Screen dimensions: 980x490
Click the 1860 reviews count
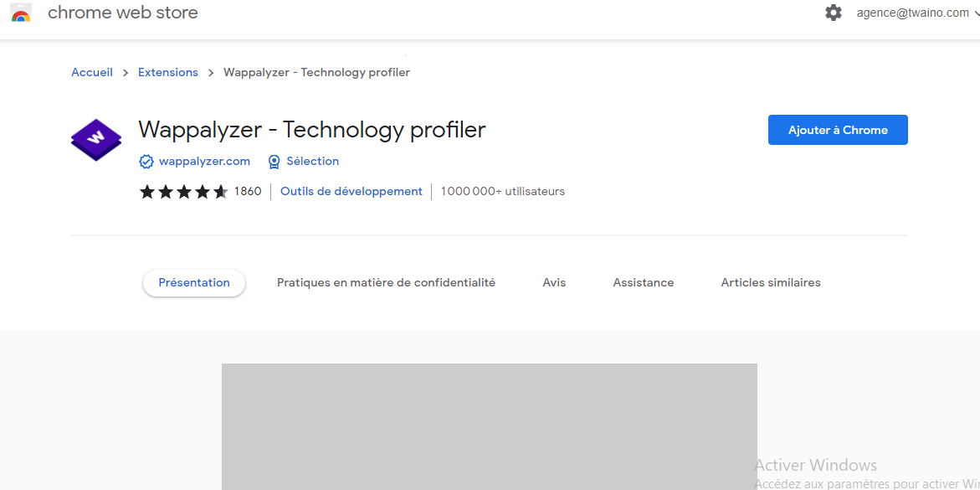coord(248,192)
